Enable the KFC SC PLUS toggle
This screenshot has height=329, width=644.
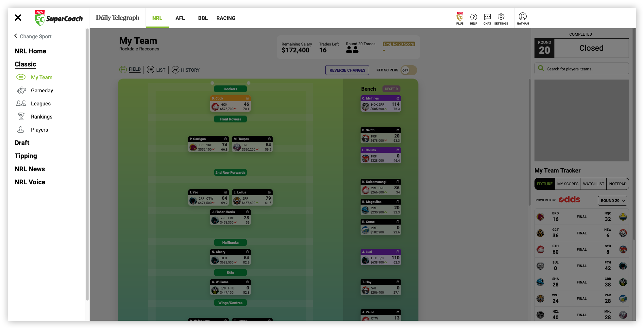coord(408,70)
